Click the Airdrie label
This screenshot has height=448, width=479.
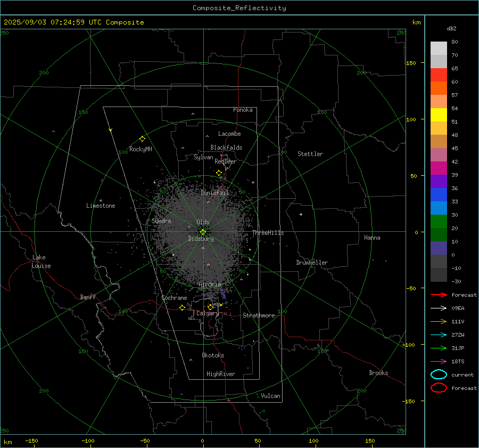click(x=210, y=284)
